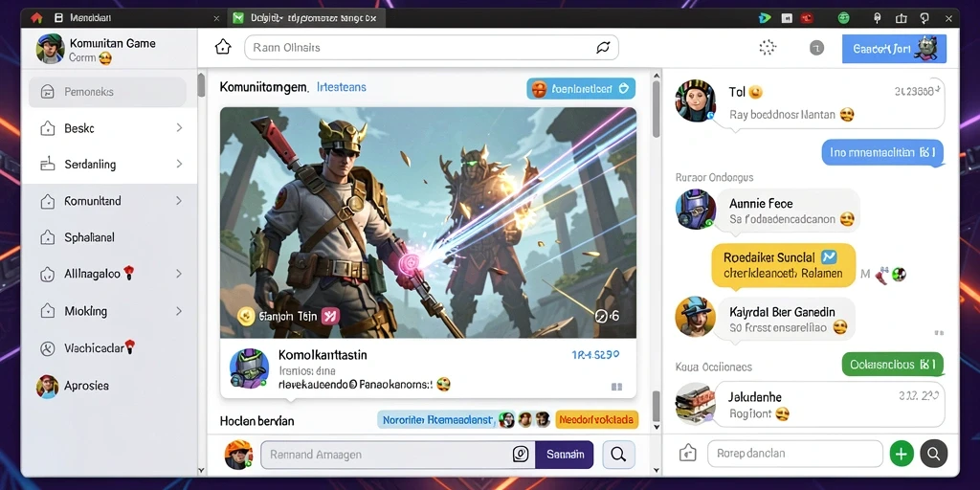The height and width of the screenshot is (490, 980).
Task: Click the gray circle notification icon
Action: point(816,48)
